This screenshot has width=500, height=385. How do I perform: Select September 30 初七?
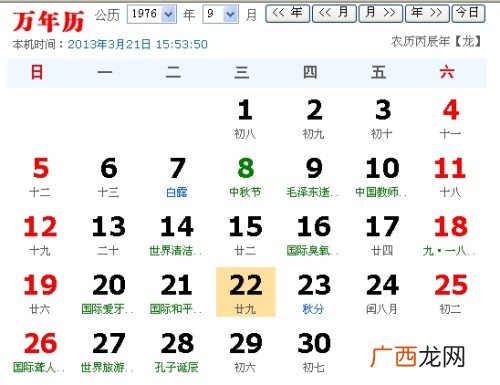pos(314,352)
